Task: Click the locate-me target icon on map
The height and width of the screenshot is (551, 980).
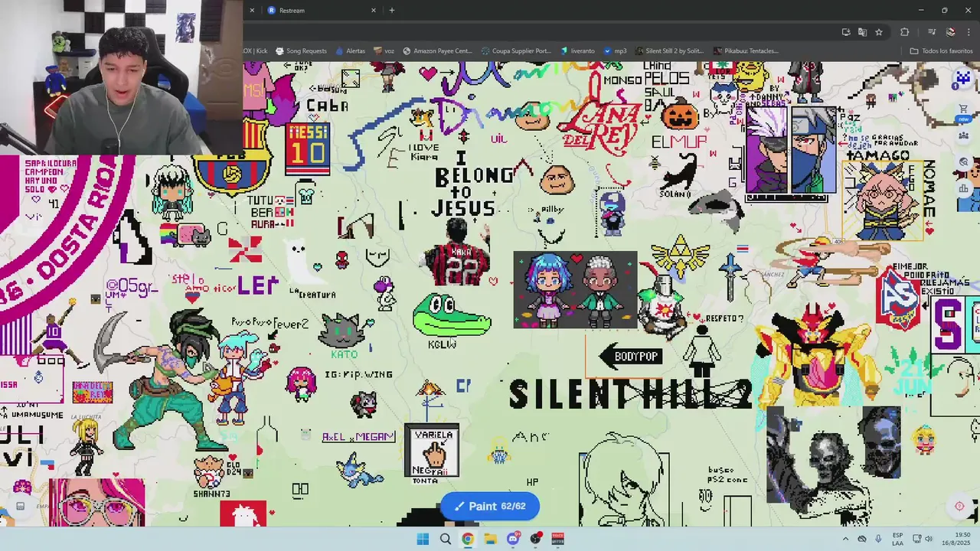Action: (x=959, y=506)
